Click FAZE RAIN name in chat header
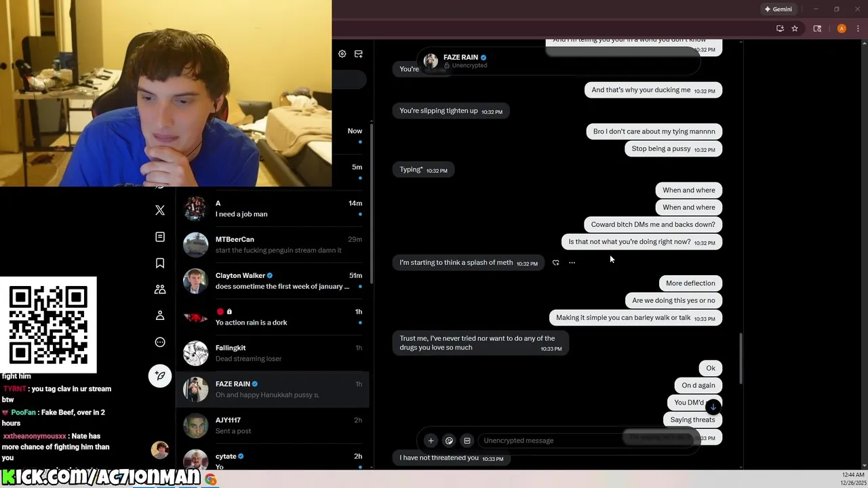868x488 pixels. coord(460,58)
